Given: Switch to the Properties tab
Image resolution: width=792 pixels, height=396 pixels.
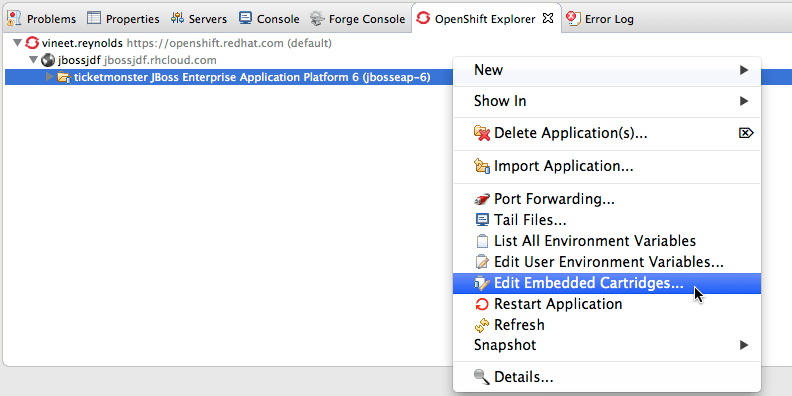Looking at the screenshot, I should pyautogui.click(x=123, y=19).
